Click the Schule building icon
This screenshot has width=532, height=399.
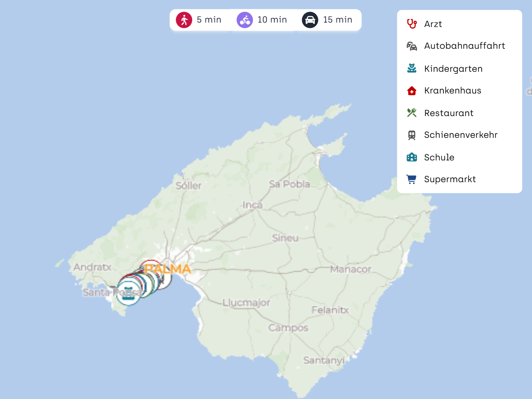411,157
